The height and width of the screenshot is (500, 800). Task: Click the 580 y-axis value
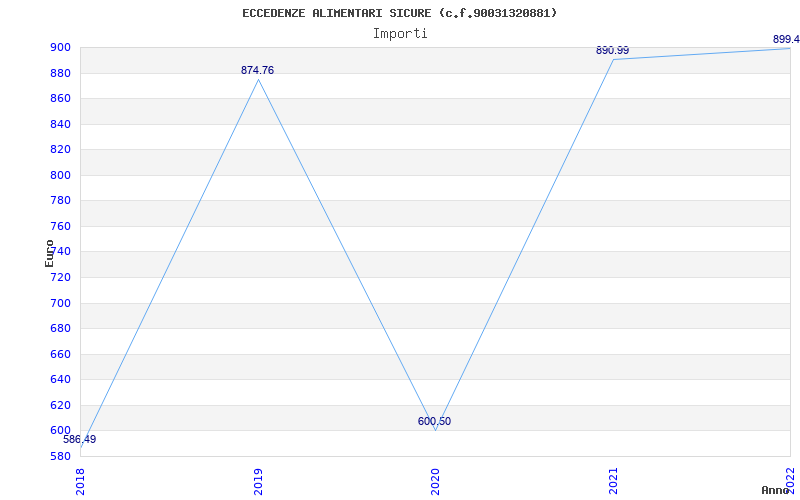click(x=59, y=456)
